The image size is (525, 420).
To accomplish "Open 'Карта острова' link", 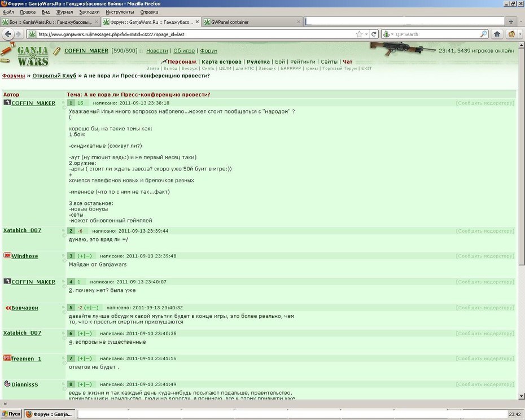I will click(x=221, y=62).
